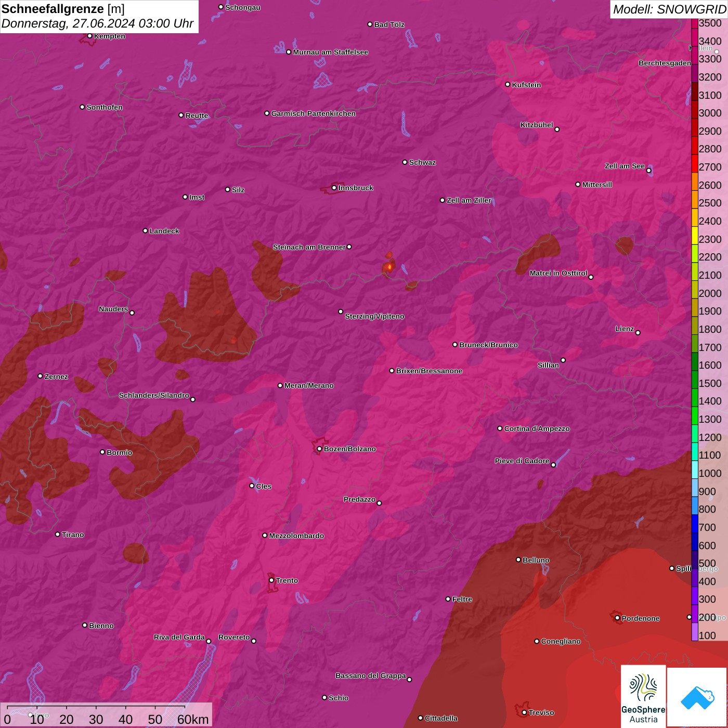This screenshot has height=728, width=728.
Task: Click the Berchtesgaden label
Action: point(665,63)
